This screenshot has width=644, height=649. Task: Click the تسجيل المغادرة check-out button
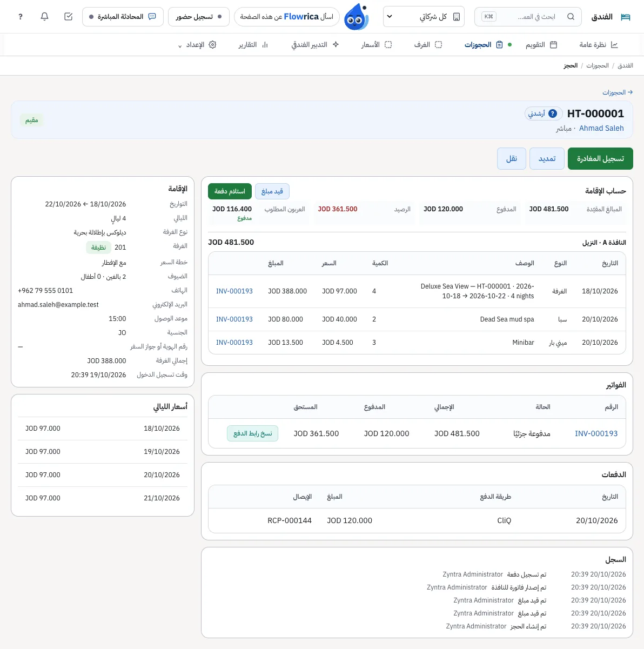coord(600,159)
